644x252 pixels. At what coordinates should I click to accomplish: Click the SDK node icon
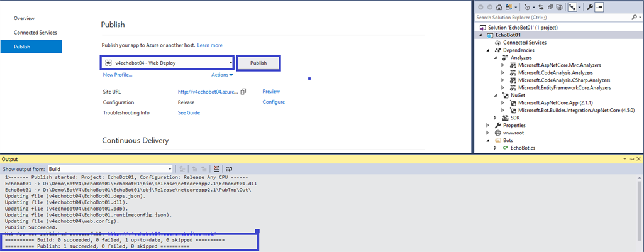point(506,118)
